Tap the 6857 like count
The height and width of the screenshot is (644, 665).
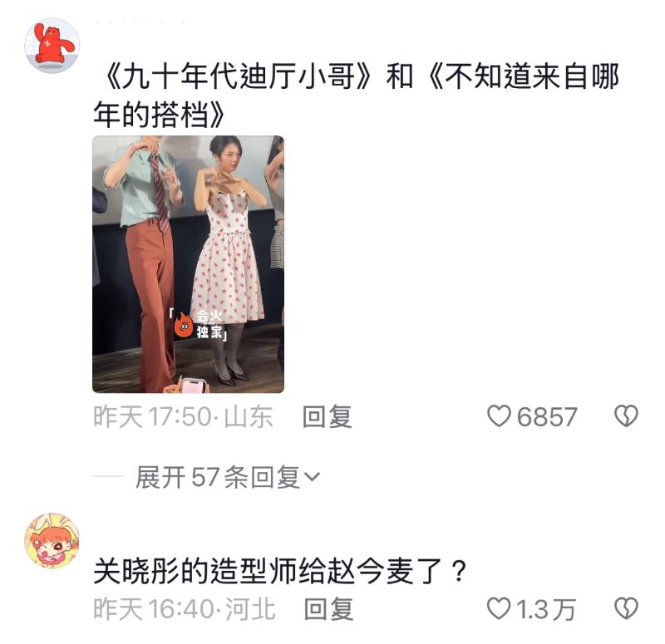pyautogui.click(x=547, y=417)
